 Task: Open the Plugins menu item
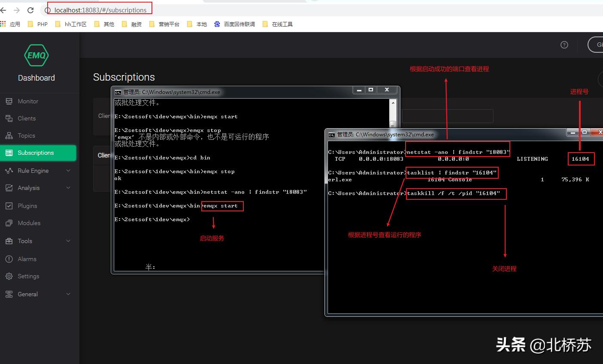pos(38,206)
